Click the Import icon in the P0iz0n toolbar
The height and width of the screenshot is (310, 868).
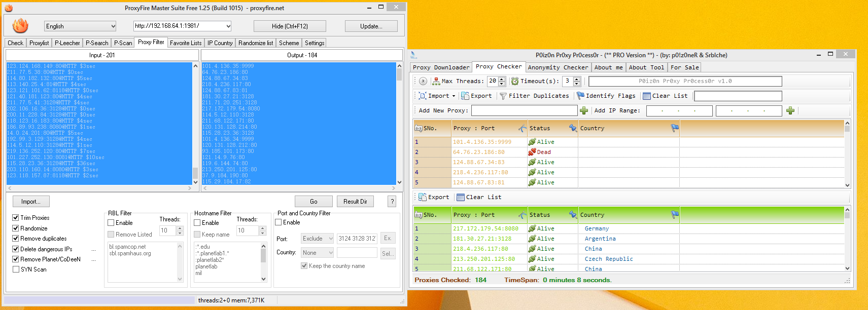(x=423, y=96)
